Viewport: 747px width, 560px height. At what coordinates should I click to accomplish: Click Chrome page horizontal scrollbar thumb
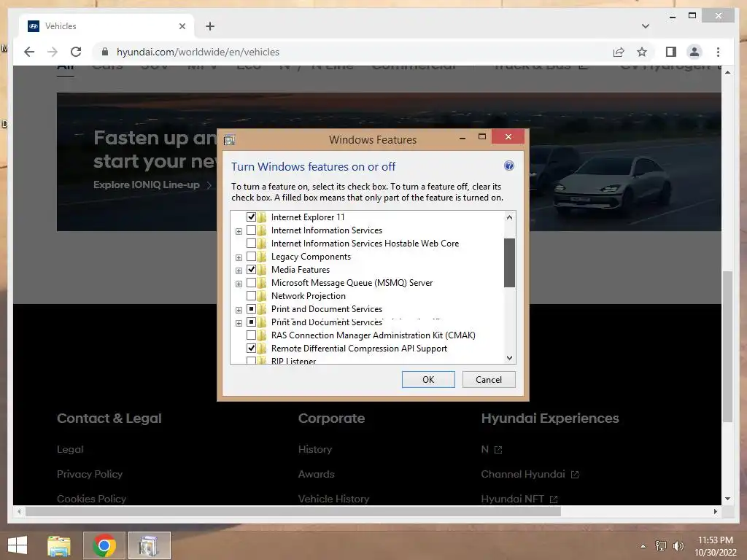[x=293, y=511]
